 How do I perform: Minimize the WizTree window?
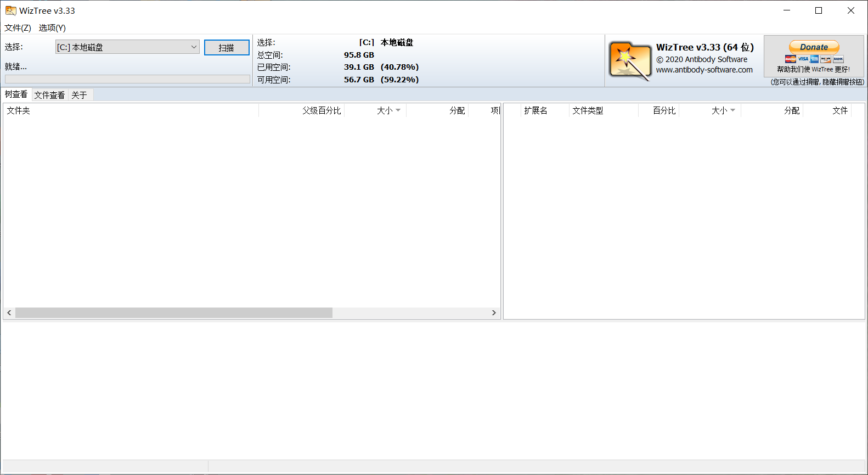click(x=787, y=10)
